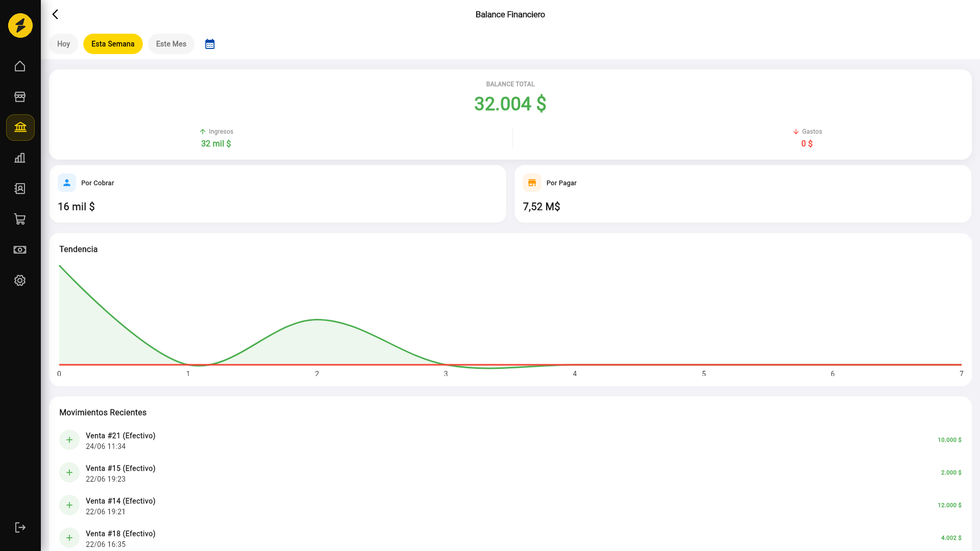980x551 pixels.
Task: Open the contacts book icon
Action: click(20, 189)
